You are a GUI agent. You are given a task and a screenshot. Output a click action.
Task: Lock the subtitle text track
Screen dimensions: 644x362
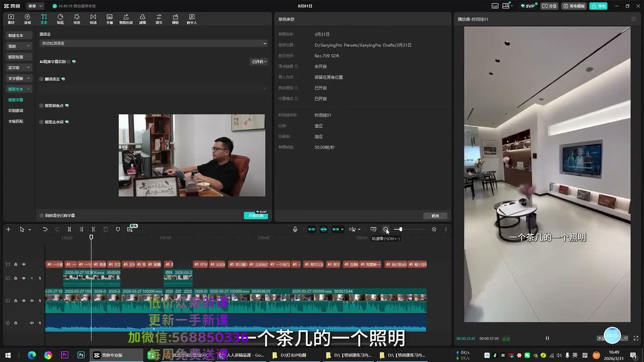coord(16,264)
